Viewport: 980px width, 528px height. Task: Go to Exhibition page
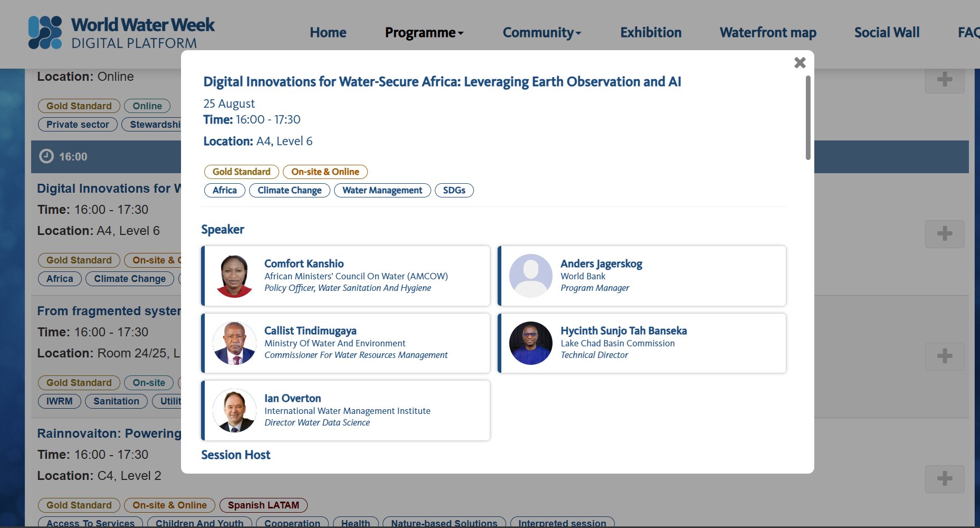coord(651,33)
